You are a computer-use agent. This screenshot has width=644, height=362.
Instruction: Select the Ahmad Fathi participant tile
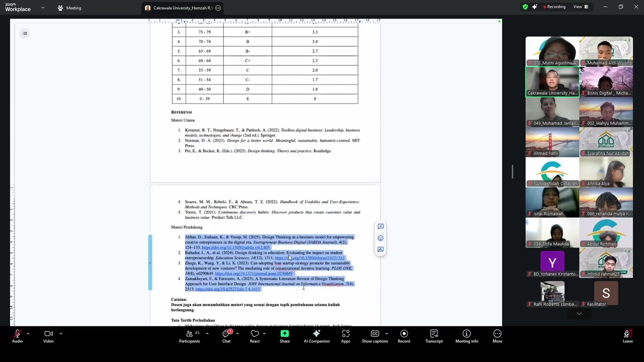point(552,142)
